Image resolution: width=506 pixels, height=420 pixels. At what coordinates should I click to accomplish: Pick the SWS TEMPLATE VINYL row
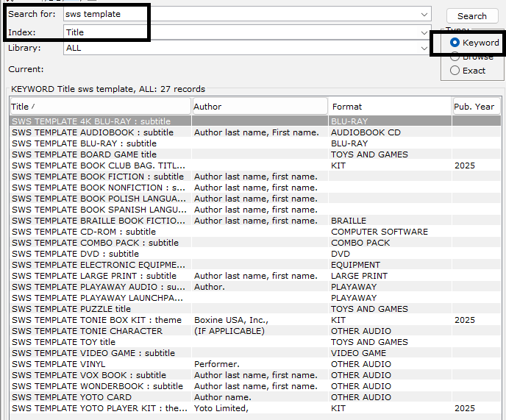point(58,364)
